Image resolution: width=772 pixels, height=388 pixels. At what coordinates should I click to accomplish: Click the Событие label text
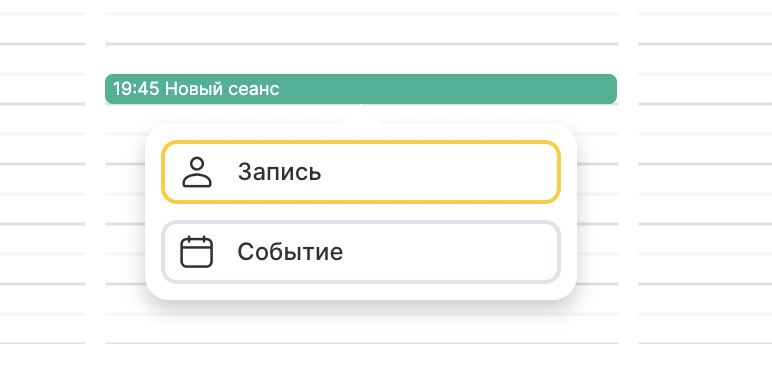click(290, 252)
